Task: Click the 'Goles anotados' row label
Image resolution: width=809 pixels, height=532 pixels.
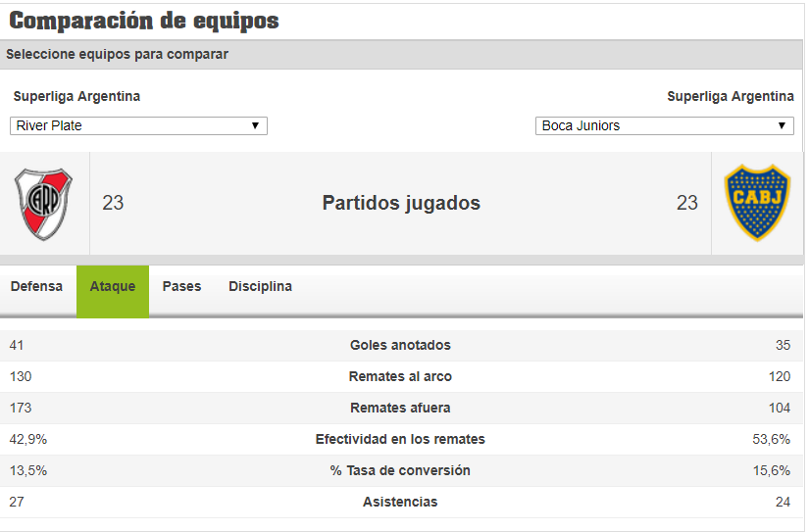Action: click(x=400, y=345)
